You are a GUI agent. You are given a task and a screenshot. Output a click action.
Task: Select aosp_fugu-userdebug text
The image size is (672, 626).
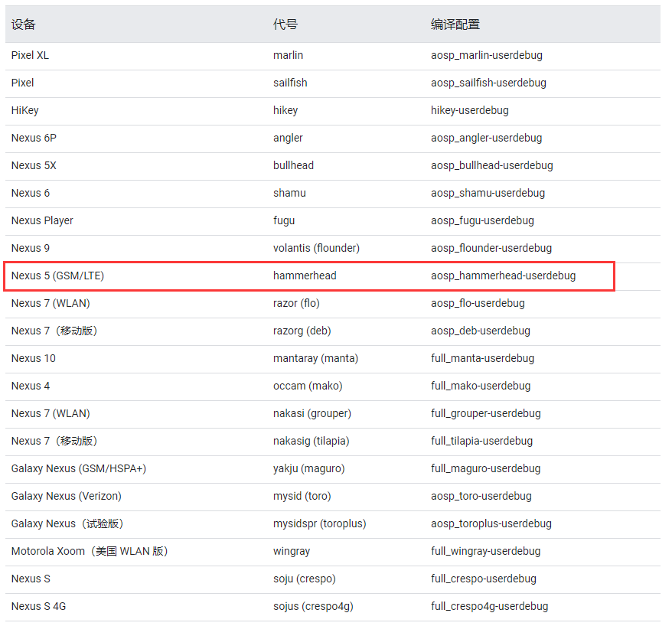pos(483,220)
